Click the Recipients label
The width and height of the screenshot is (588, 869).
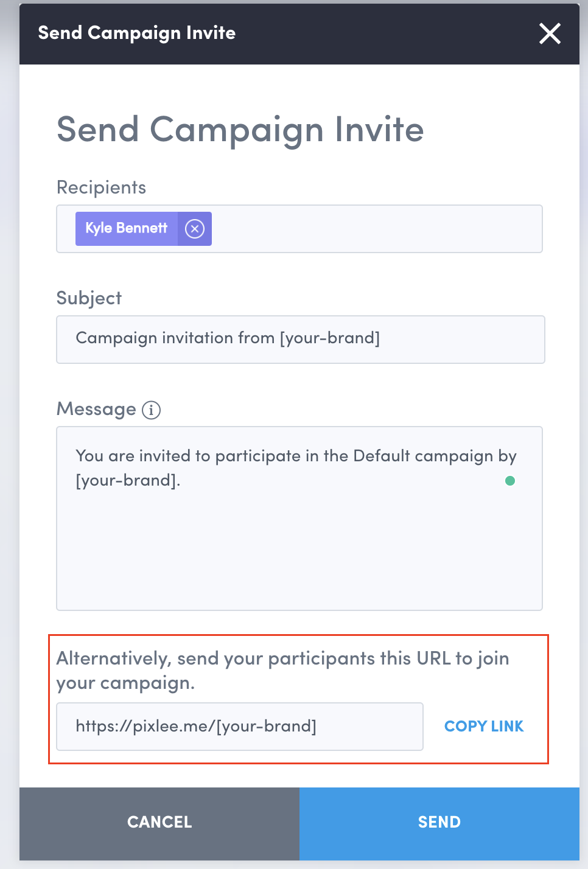point(101,187)
